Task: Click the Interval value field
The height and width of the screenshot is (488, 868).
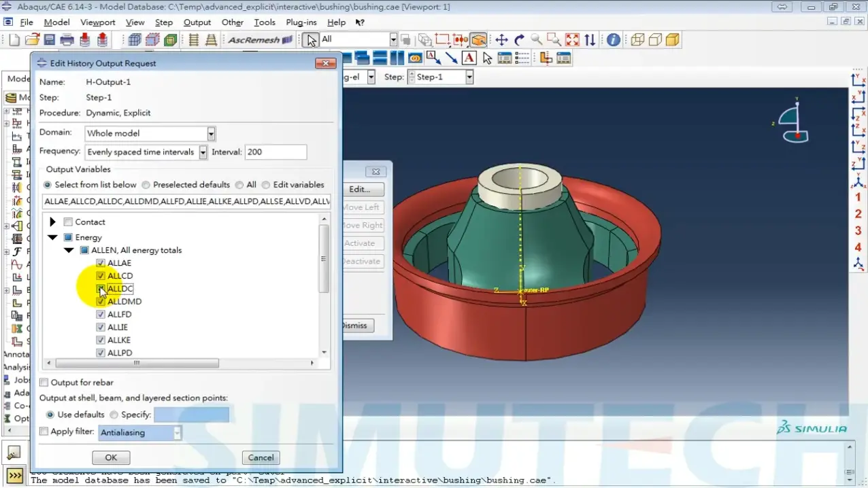Action: click(x=276, y=152)
